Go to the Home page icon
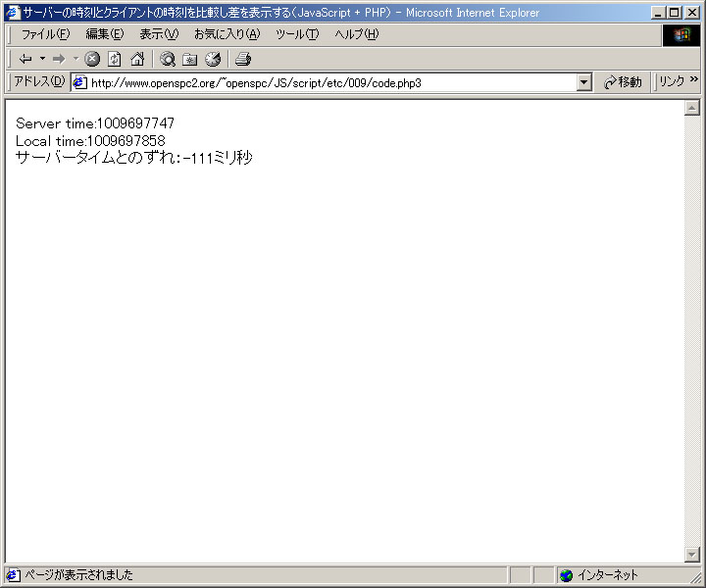This screenshot has width=706, height=588. [137, 59]
